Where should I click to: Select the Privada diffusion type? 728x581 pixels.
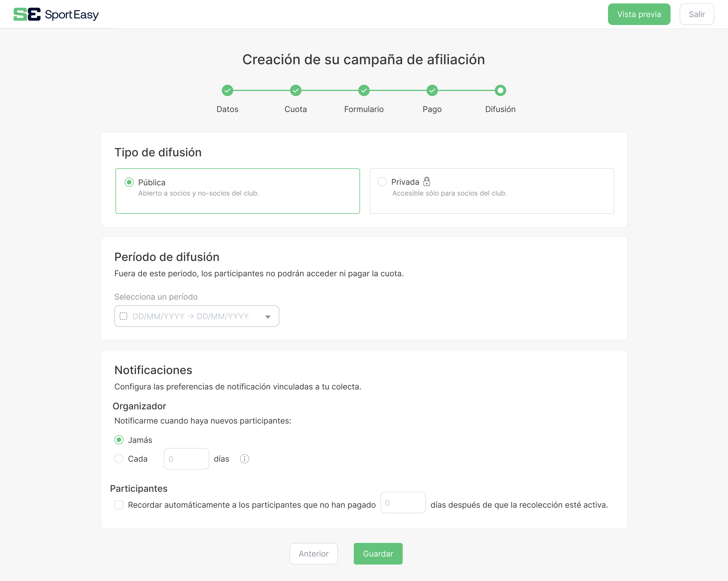(x=382, y=182)
